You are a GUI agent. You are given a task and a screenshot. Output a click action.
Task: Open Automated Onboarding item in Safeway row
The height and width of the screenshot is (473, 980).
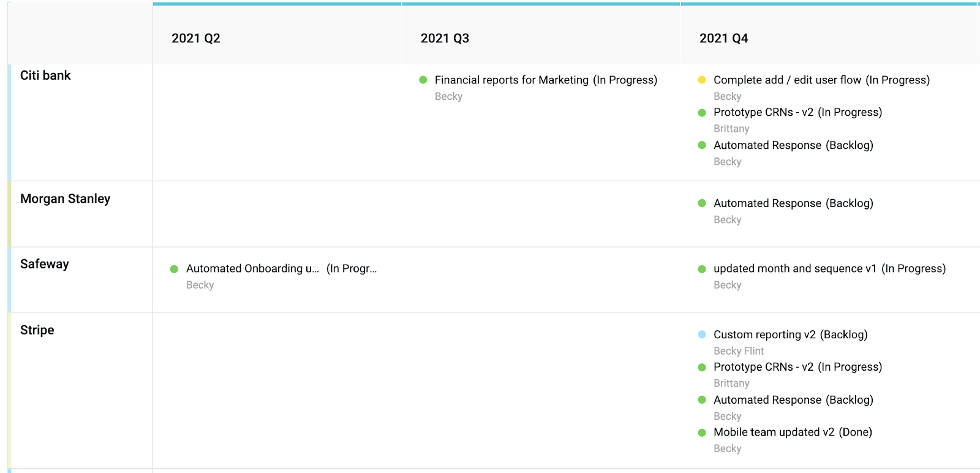[x=281, y=268]
